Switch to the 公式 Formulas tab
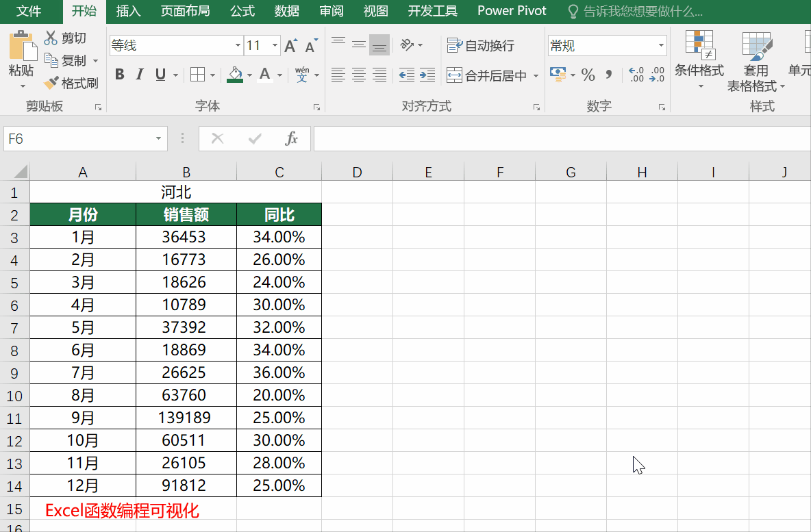The height and width of the screenshot is (532, 811). [x=242, y=12]
